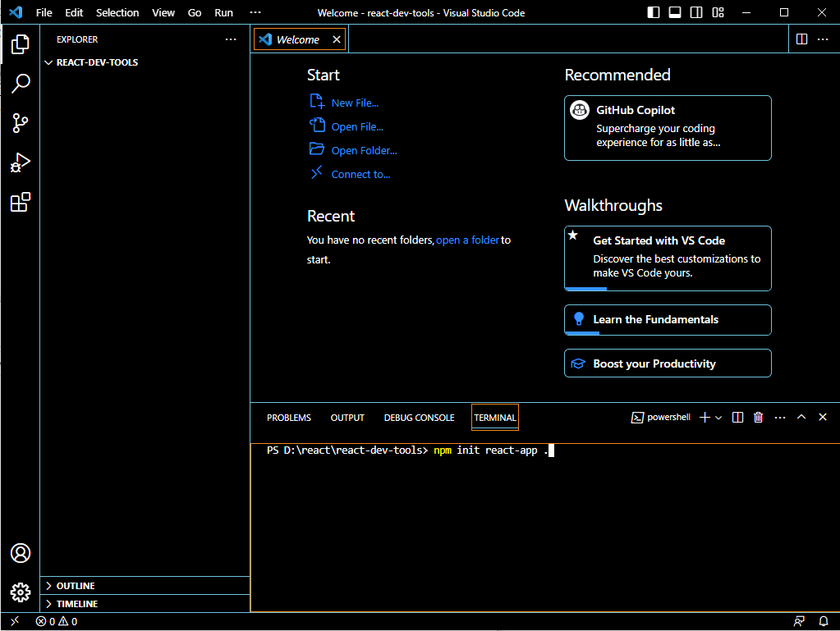The height and width of the screenshot is (631, 840).
Task: Click the VS Code logo in title bar
Action: pos(16,12)
